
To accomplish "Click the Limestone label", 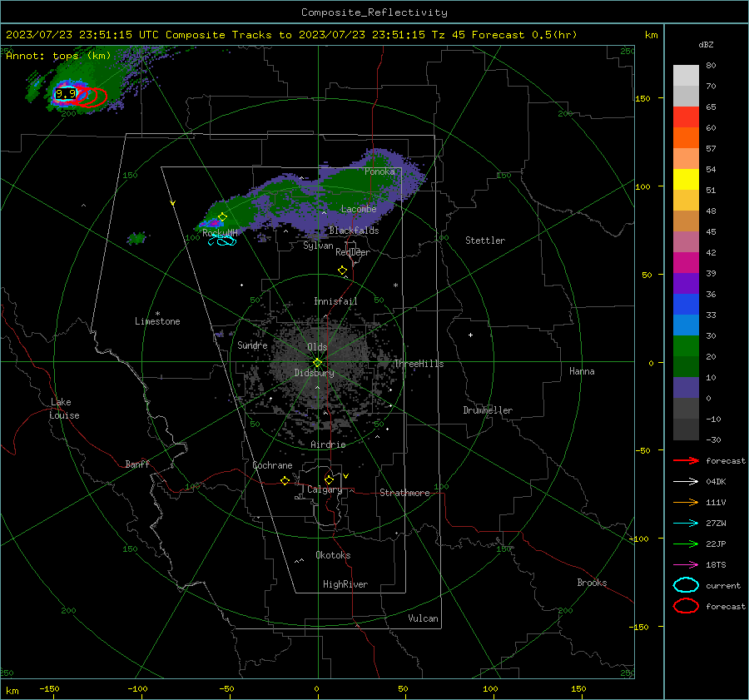I will [157, 321].
